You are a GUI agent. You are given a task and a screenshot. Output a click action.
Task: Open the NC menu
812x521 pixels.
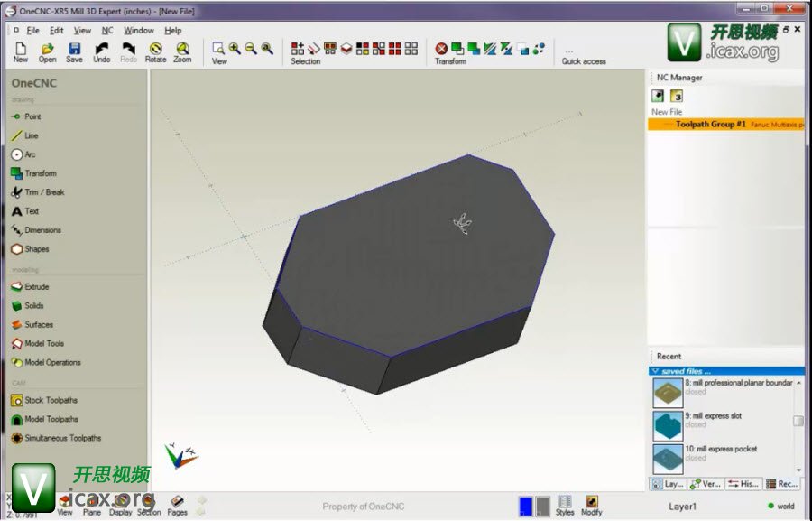click(107, 30)
